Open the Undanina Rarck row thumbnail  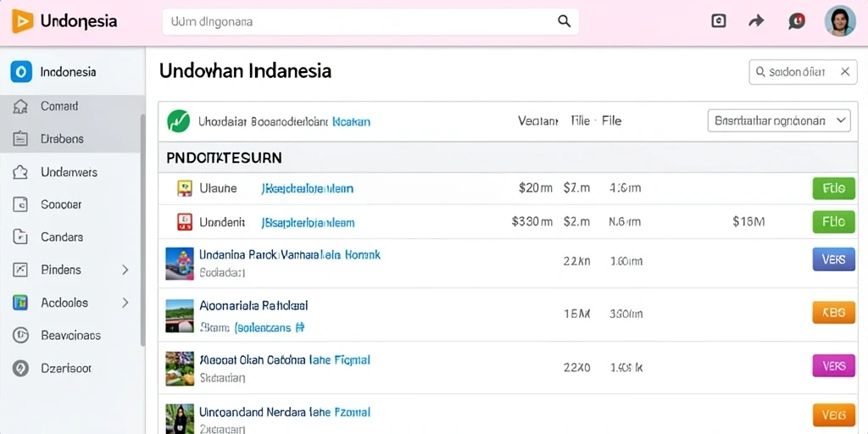[180, 264]
